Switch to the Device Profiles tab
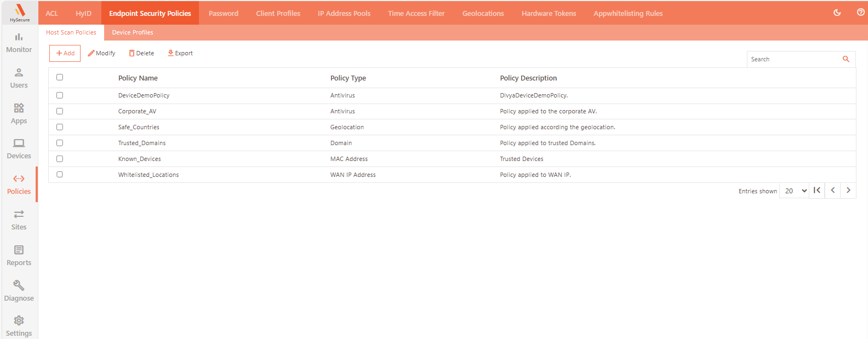Screen dimensions: 868x339 click(133, 32)
